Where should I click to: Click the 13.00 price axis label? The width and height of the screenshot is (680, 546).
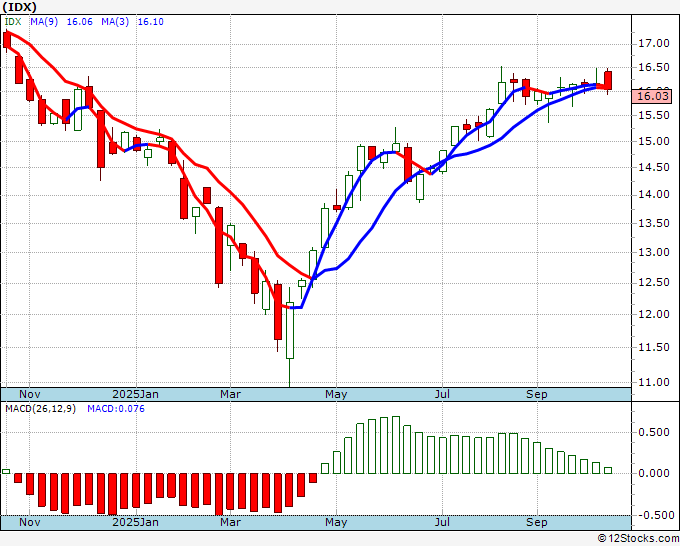coord(654,252)
